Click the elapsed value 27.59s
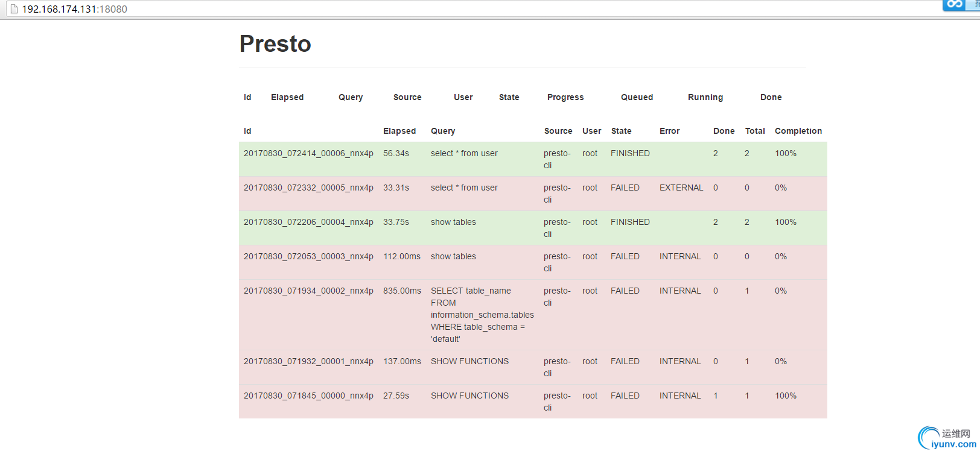Image resolution: width=980 pixels, height=454 pixels. pos(396,396)
